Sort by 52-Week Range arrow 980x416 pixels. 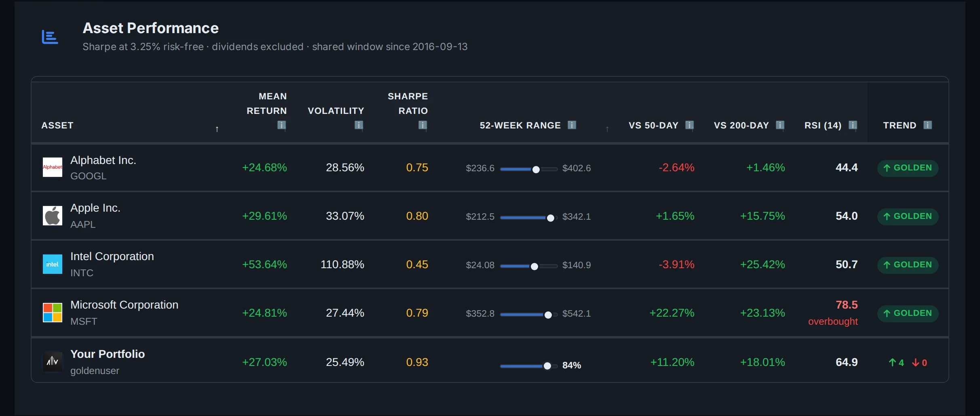607,129
